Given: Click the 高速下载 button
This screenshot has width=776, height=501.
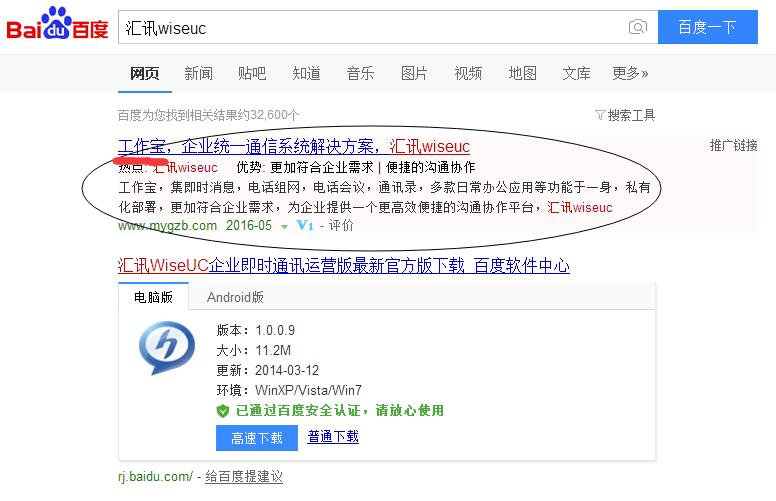Looking at the screenshot, I should pyautogui.click(x=257, y=438).
